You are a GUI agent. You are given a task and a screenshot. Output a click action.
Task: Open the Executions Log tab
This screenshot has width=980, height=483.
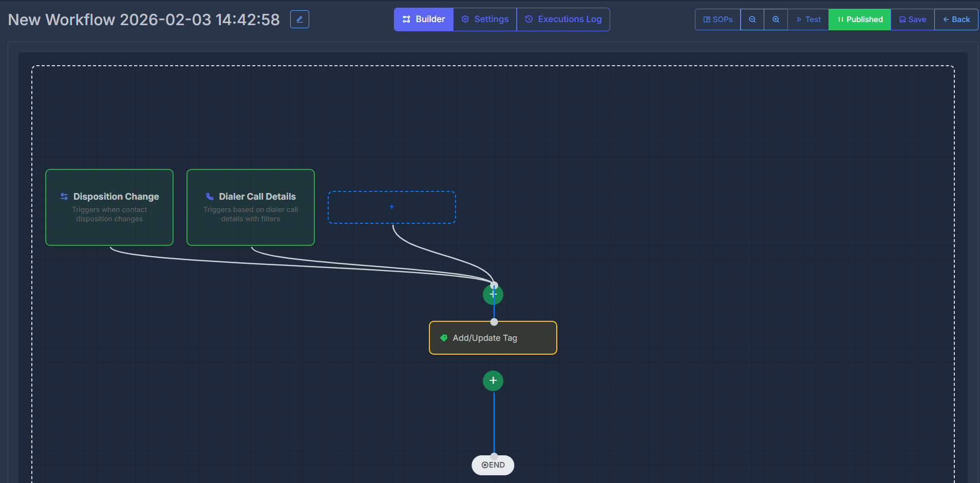563,19
